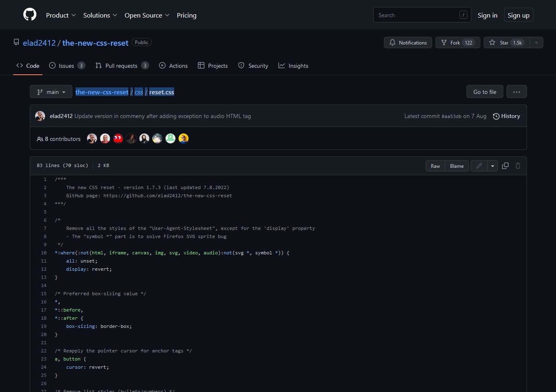Open the latest commit message link
Viewport: 556px width, 392px height.
coord(163,116)
